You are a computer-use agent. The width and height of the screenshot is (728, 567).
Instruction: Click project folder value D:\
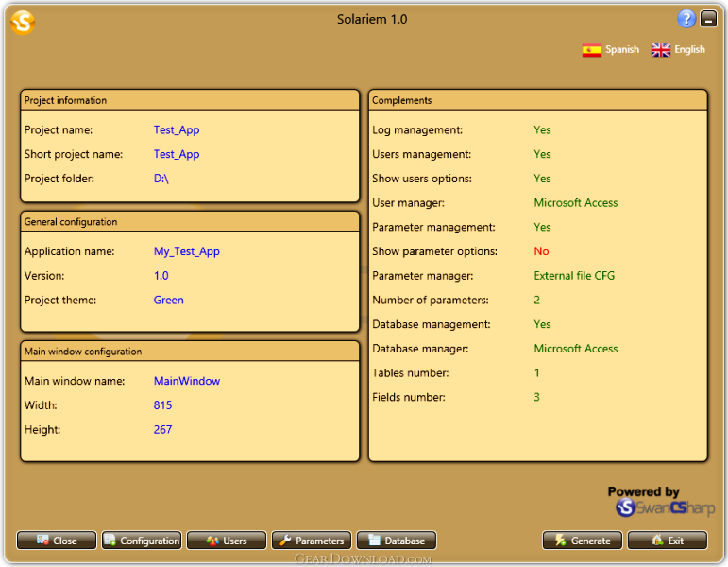coord(161,179)
